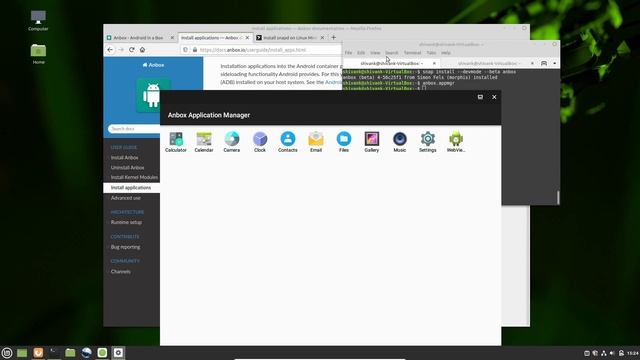
Task: Click Firefox forward navigation arrow
Action: click(x=121, y=50)
